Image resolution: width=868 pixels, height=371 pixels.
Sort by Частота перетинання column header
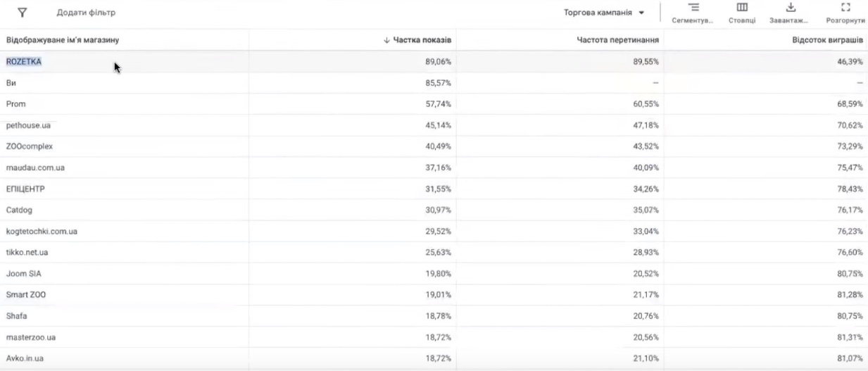click(x=617, y=40)
